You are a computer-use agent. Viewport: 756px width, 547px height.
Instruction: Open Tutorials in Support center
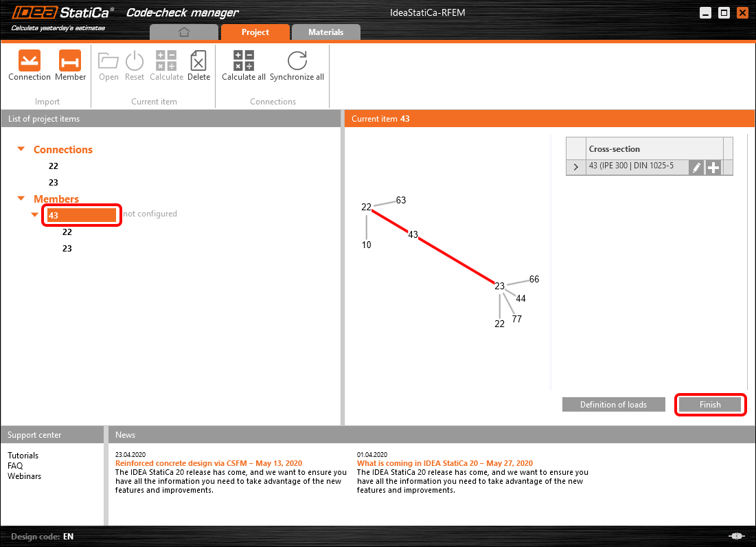23,456
